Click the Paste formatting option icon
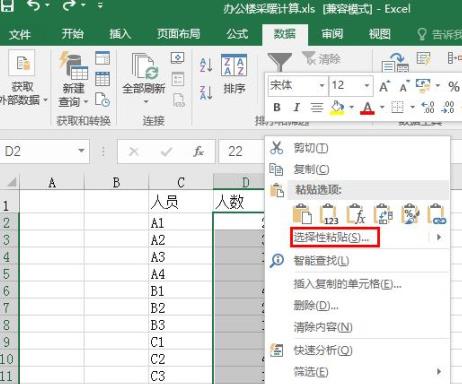 [410, 214]
